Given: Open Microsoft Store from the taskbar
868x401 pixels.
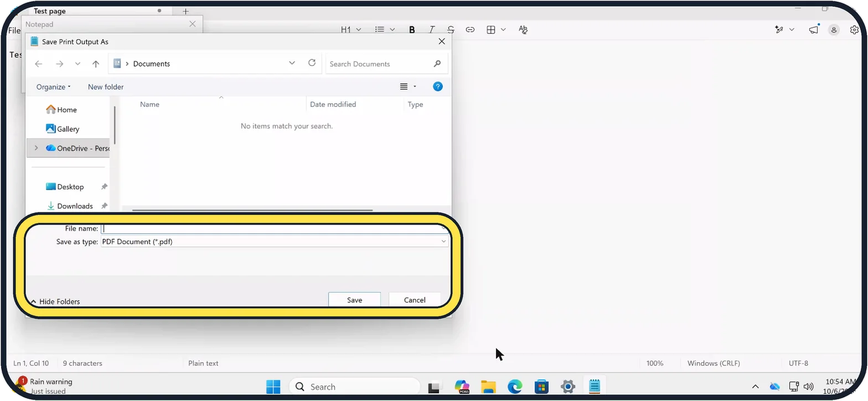Looking at the screenshot, I should pos(541,387).
